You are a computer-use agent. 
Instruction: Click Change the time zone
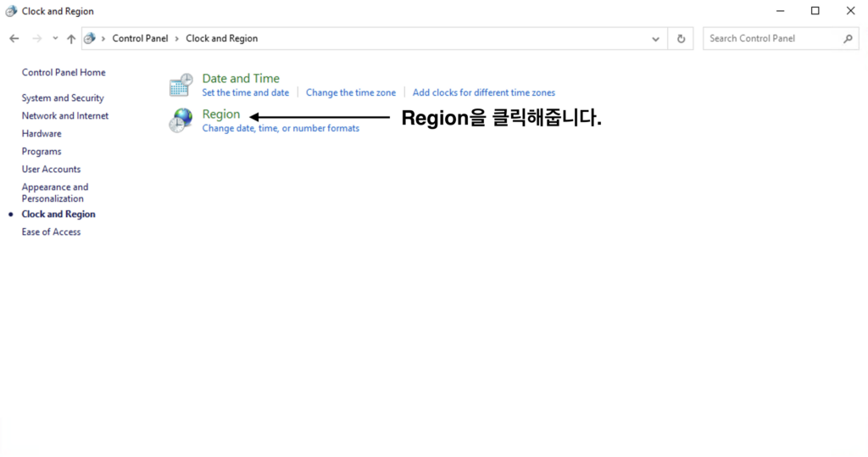351,92
